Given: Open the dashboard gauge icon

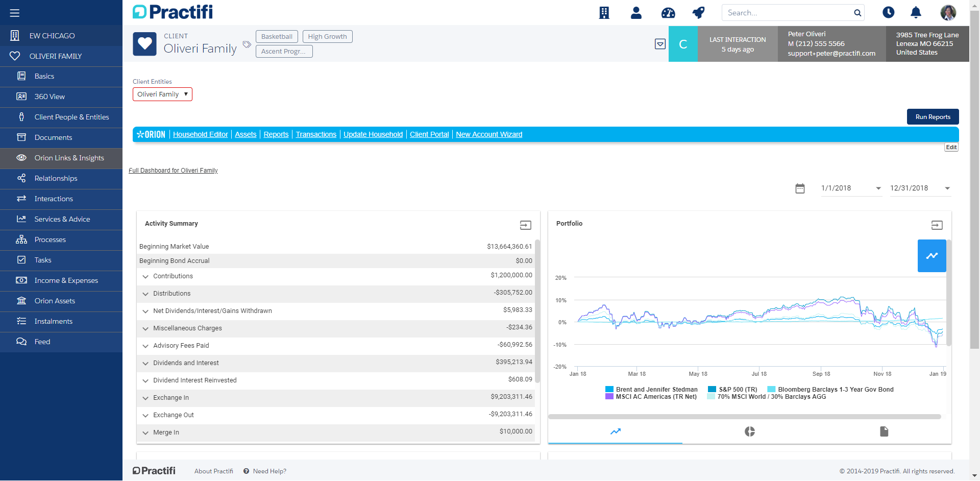Looking at the screenshot, I should point(668,13).
